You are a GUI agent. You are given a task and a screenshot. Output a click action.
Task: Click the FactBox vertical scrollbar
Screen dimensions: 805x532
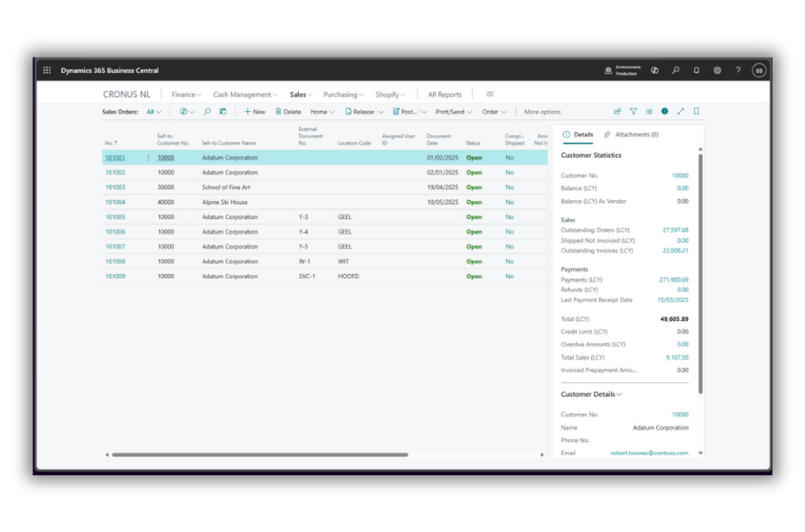(x=700, y=273)
